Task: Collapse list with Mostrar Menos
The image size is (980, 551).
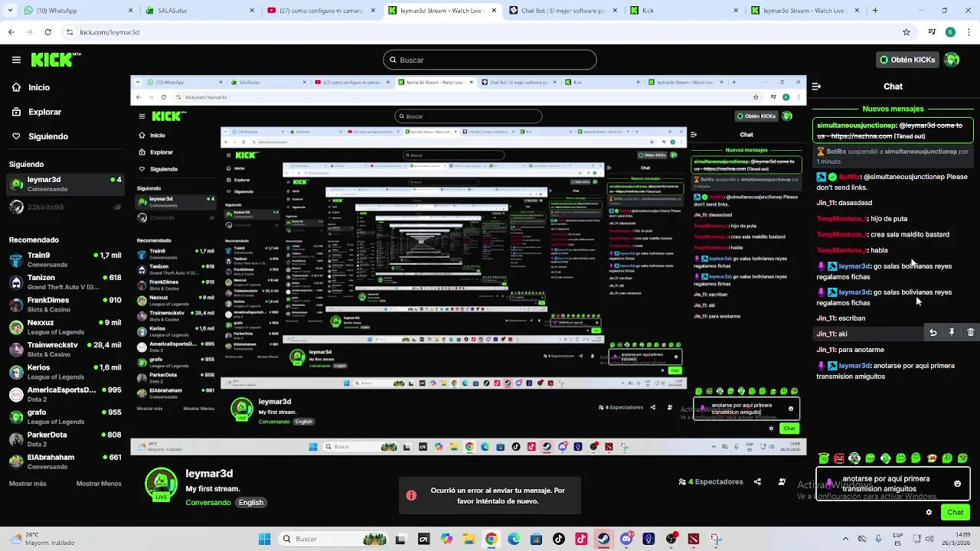Action: (99, 484)
